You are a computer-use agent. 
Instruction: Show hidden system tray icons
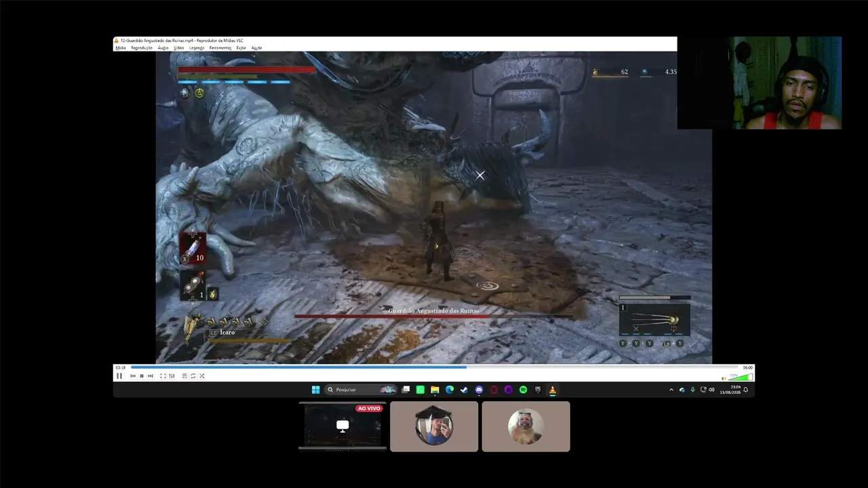coord(671,390)
